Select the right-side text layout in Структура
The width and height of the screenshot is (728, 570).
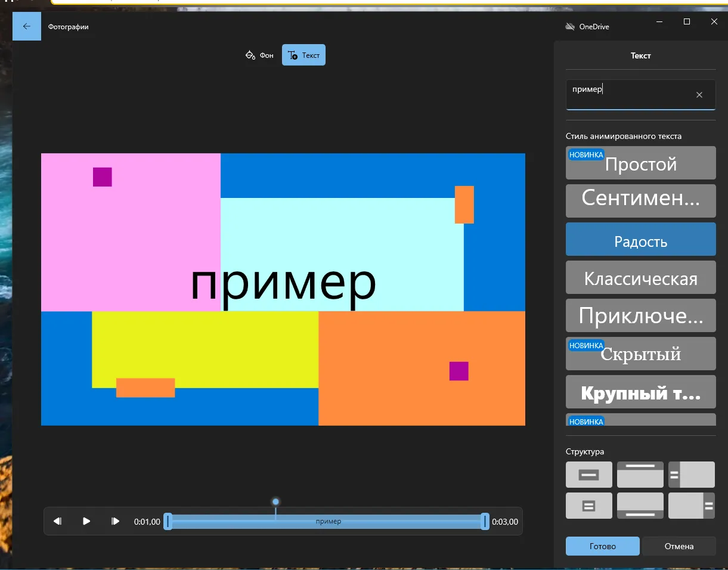coord(691,506)
